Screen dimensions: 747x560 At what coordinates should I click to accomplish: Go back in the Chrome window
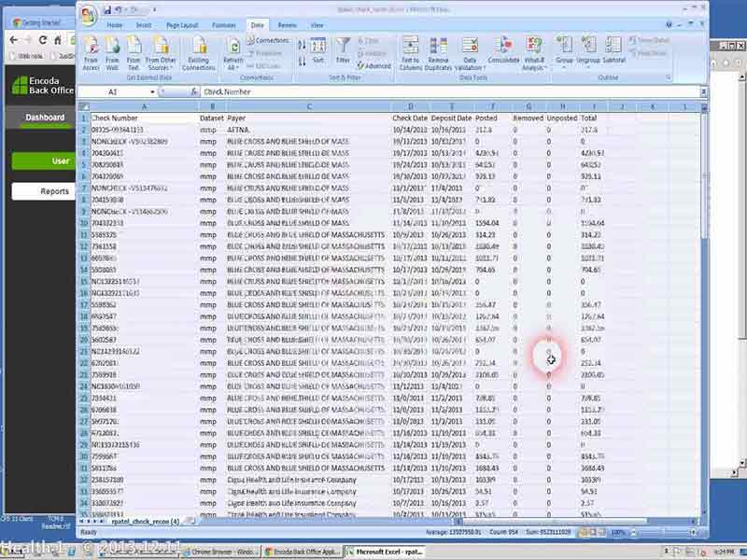pos(14,40)
